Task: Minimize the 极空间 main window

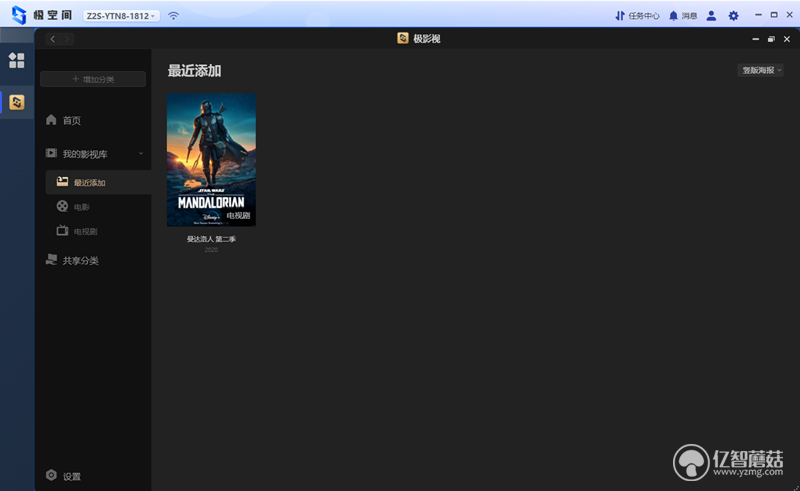Action: pos(758,15)
